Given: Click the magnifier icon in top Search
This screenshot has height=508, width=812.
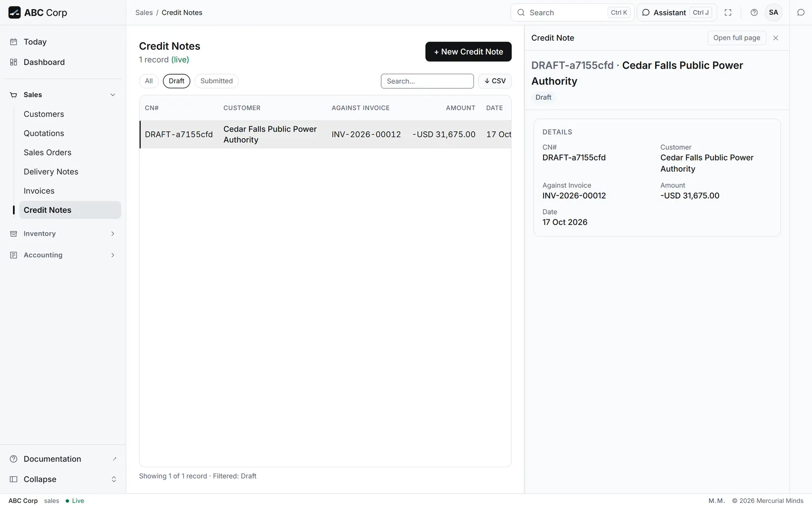Looking at the screenshot, I should (521, 13).
